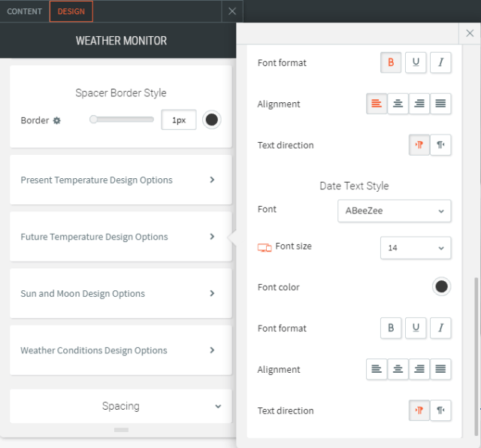Select right alignment in upper Alignment row
Viewport: 481px width, 448px height.
(419, 104)
